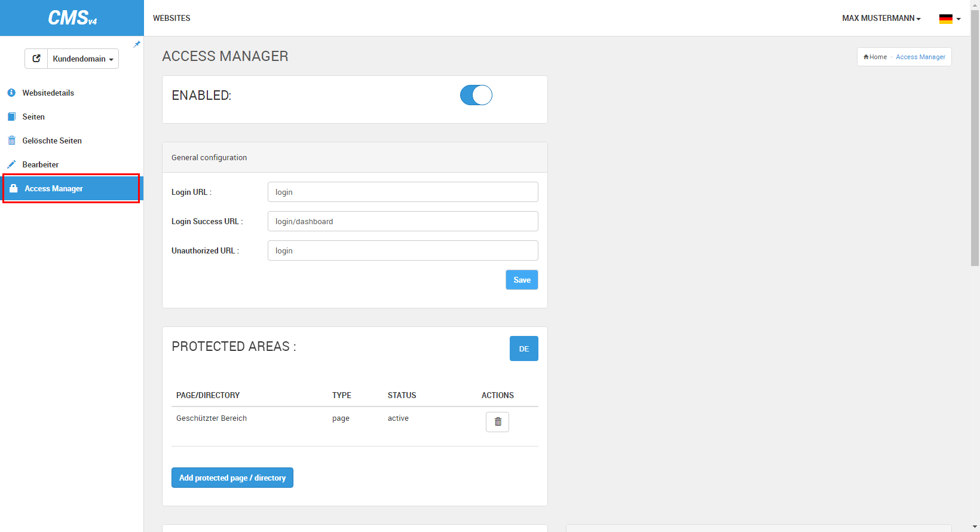Save the general configuration
The height and width of the screenshot is (532, 980).
522,280
